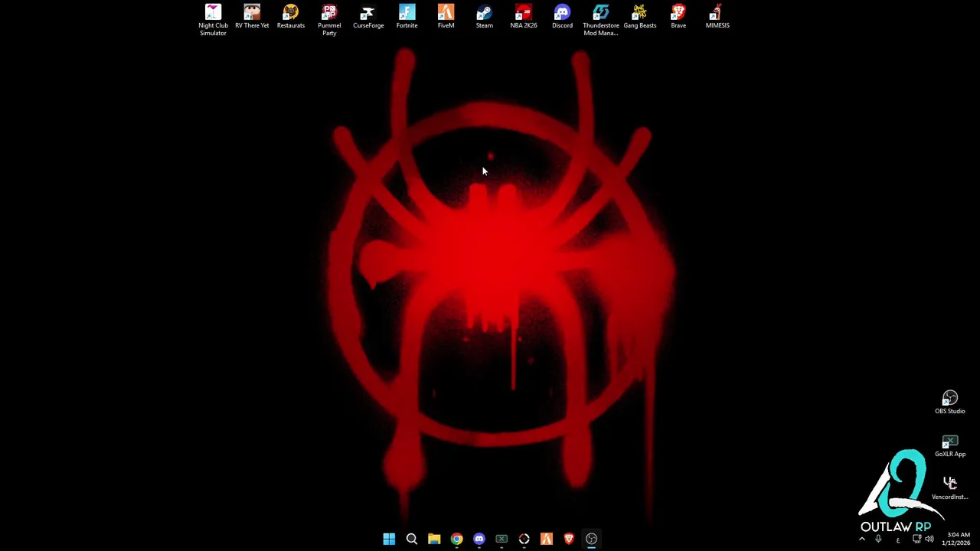Screen dimensions: 980x551
Task: Select the Gang Beasts desktop shortcut
Action: click(640, 17)
